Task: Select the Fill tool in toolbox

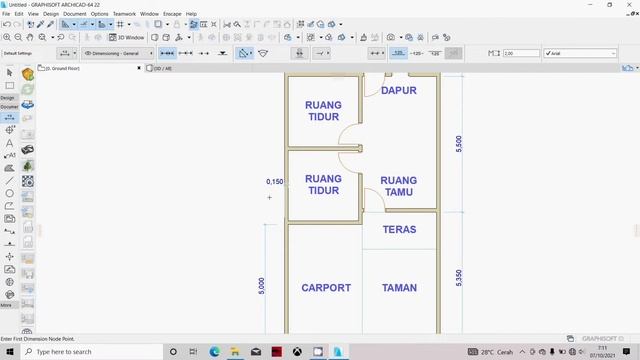Action: [x=9, y=168]
